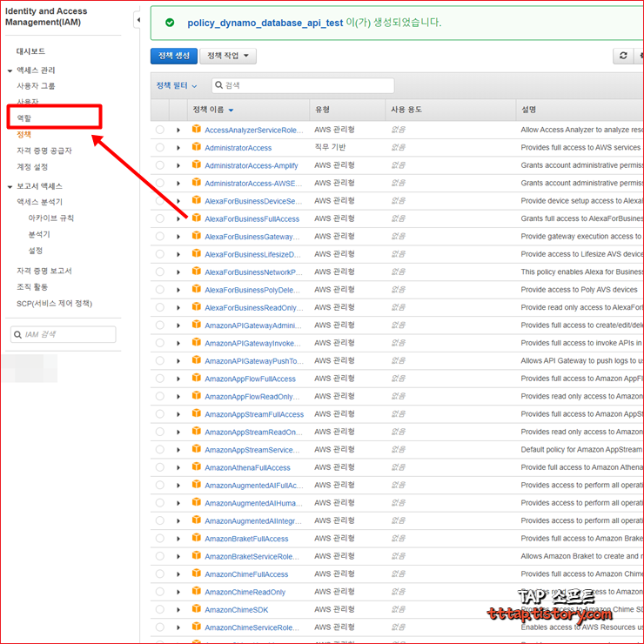Open the AmazonBraketFullAccess policy link
The image size is (644, 644).
pos(246,539)
